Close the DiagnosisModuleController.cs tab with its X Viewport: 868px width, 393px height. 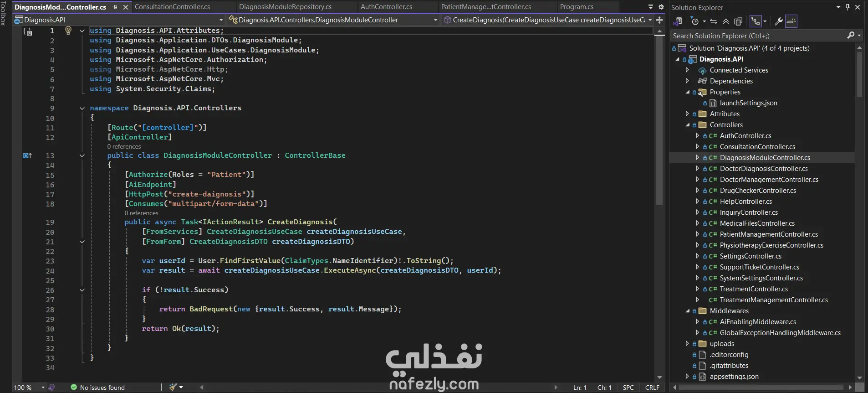[x=126, y=7]
